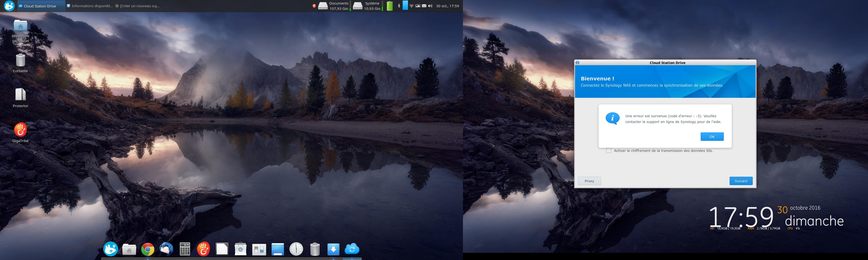Launch Thunderbird mail from the dock
Image resolution: width=868 pixels, height=260 pixels.
166,249
